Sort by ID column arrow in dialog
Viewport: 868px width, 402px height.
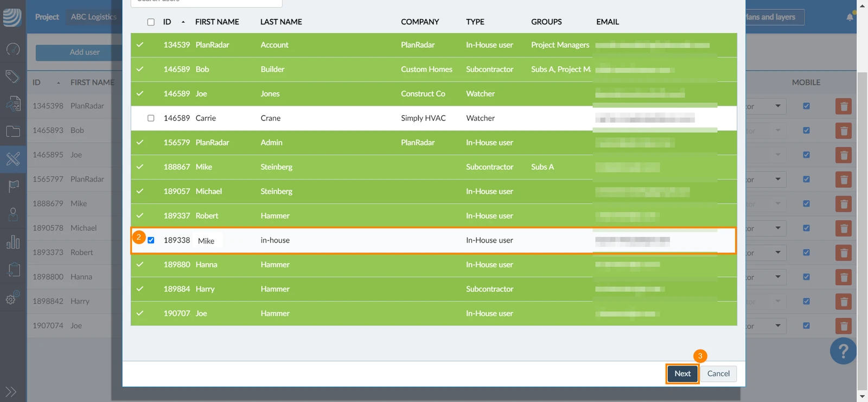183,22
